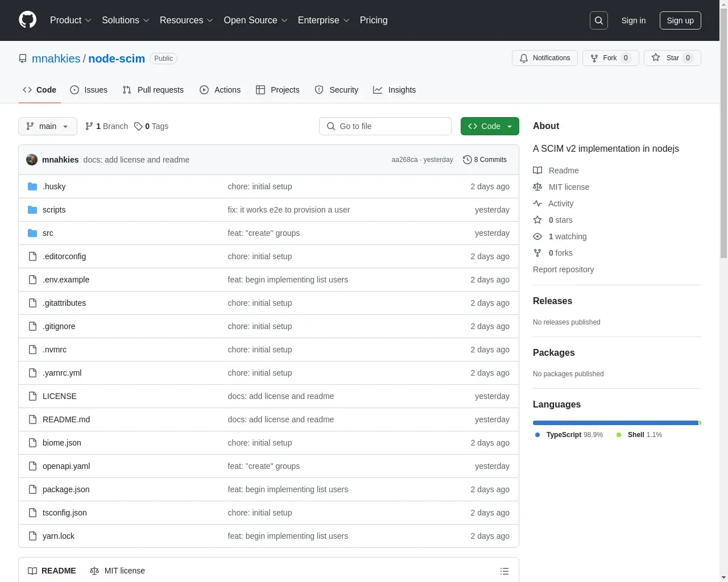
Task: Open commit hash aa268ca
Action: click(x=404, y=160)
